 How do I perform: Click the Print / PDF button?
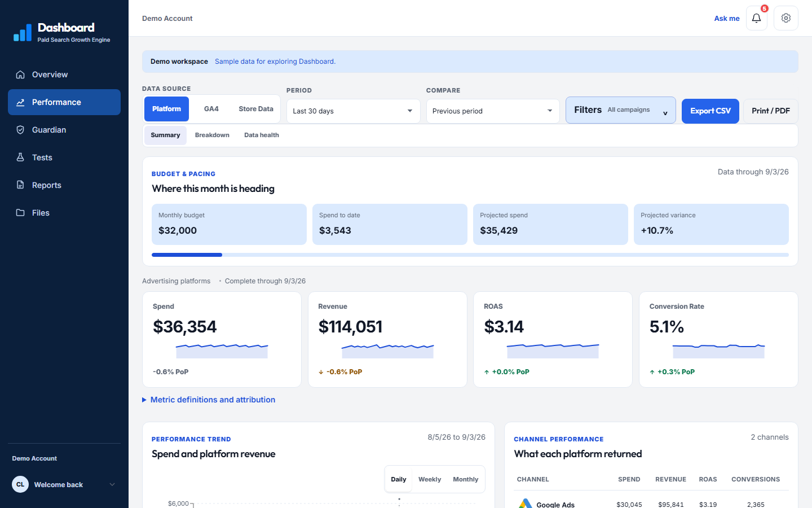pos(771,111)
